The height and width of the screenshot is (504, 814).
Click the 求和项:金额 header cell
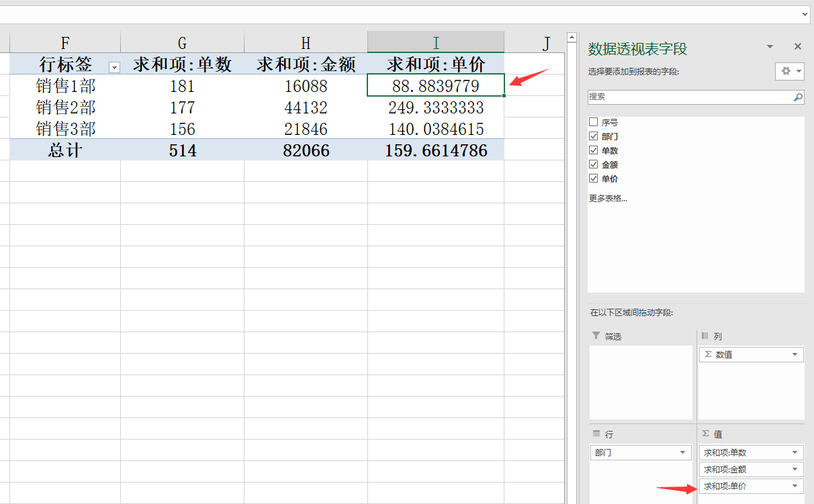point(306,64)
